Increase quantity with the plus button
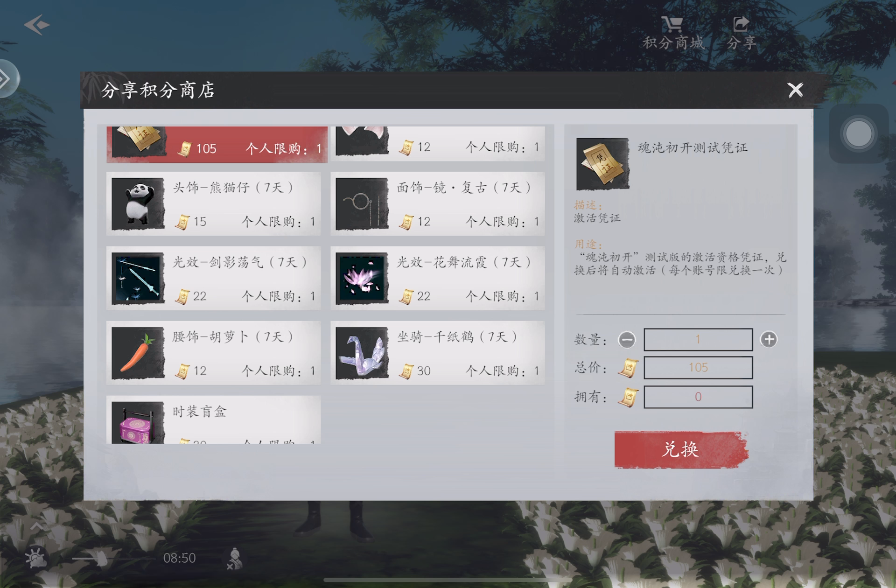The width and height of the screenshot is (896, 588). click(769, 339)
